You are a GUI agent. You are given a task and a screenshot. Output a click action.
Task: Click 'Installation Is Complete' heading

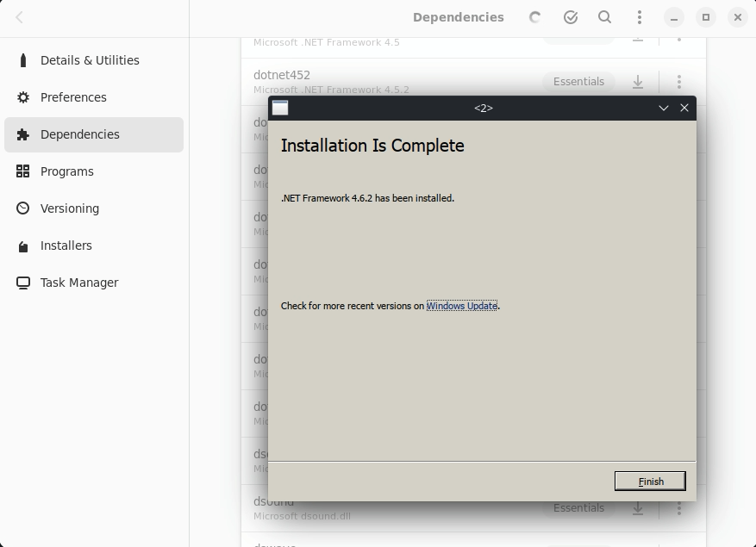[x=372, y=146]
